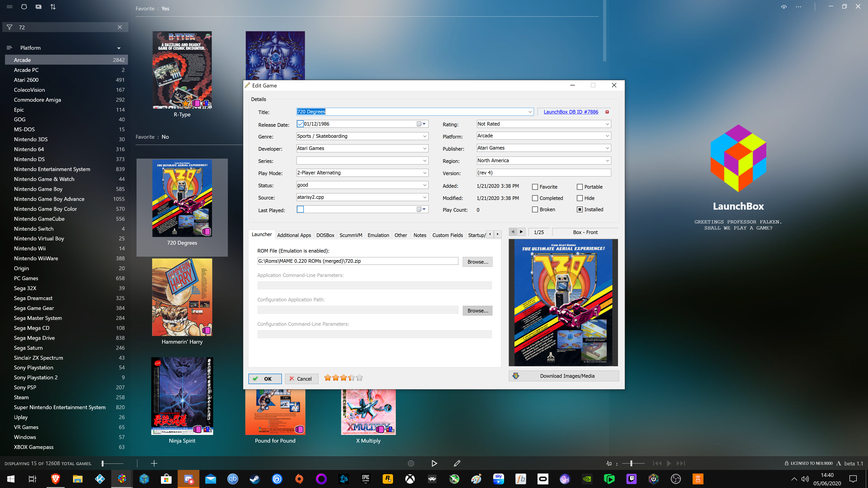868x488 pixels.
Task: Switch to the Emulation tab
Action: 378,235
